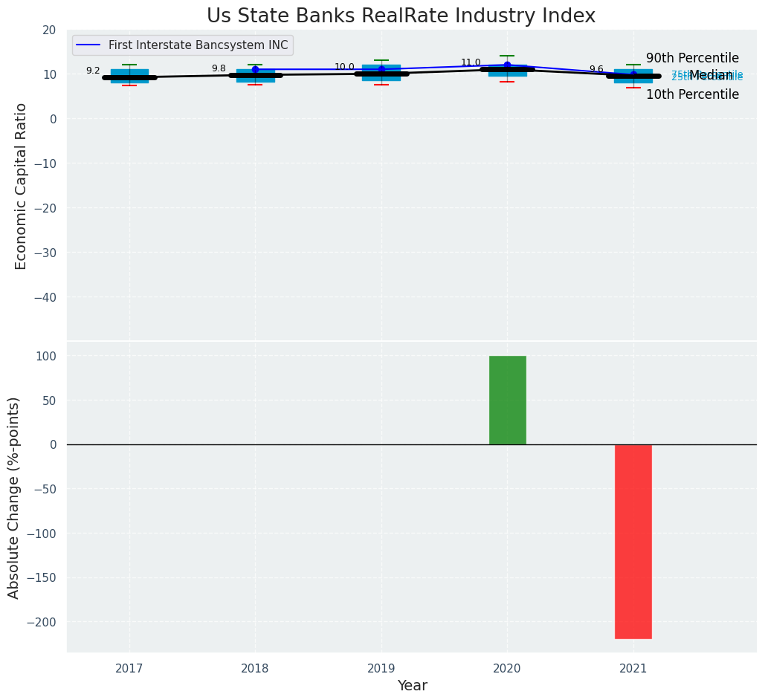Click the chart title Us State Banks RealRate Industry Index

point(401,16)
